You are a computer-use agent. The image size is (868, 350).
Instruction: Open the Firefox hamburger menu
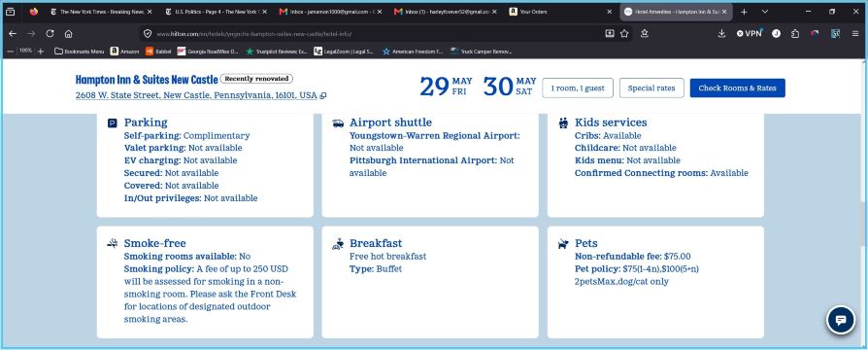pos(855,34)
